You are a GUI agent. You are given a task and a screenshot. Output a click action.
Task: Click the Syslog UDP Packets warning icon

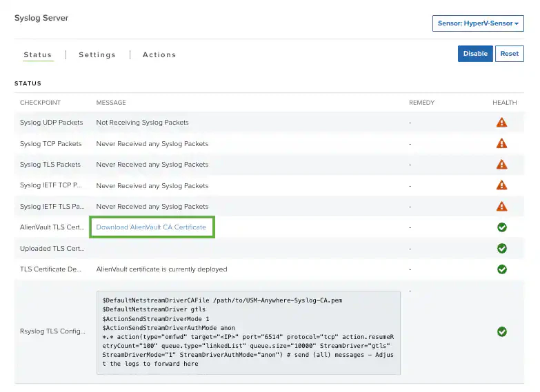click(x=501, y=123)
